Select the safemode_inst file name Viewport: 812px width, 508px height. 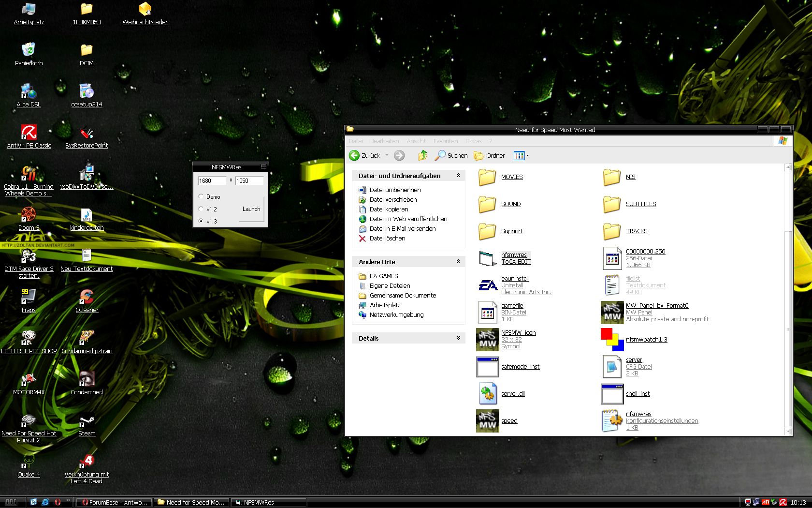[x=521, y=367]
